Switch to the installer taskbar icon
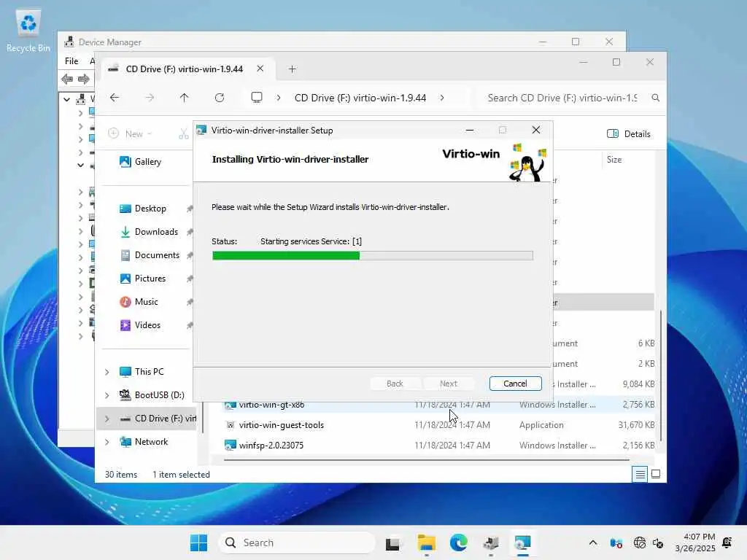Image resolution: width=747 pixels, height=560 pixels. click(522, 542)
